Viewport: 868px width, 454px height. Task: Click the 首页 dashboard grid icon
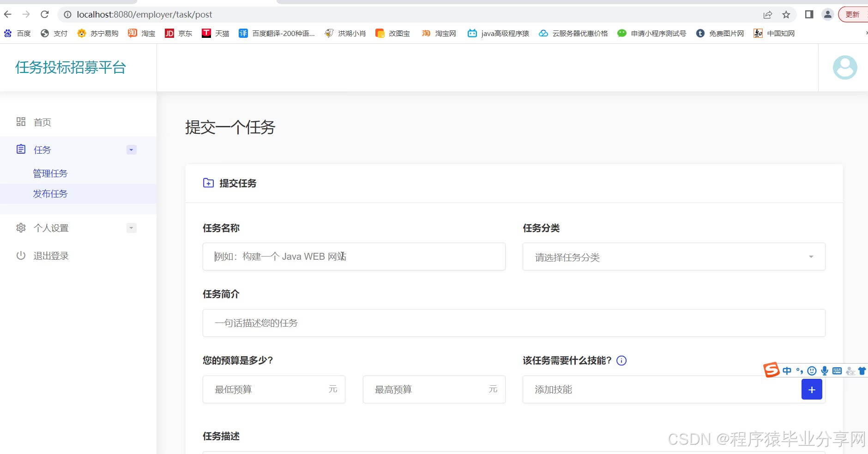21,121
